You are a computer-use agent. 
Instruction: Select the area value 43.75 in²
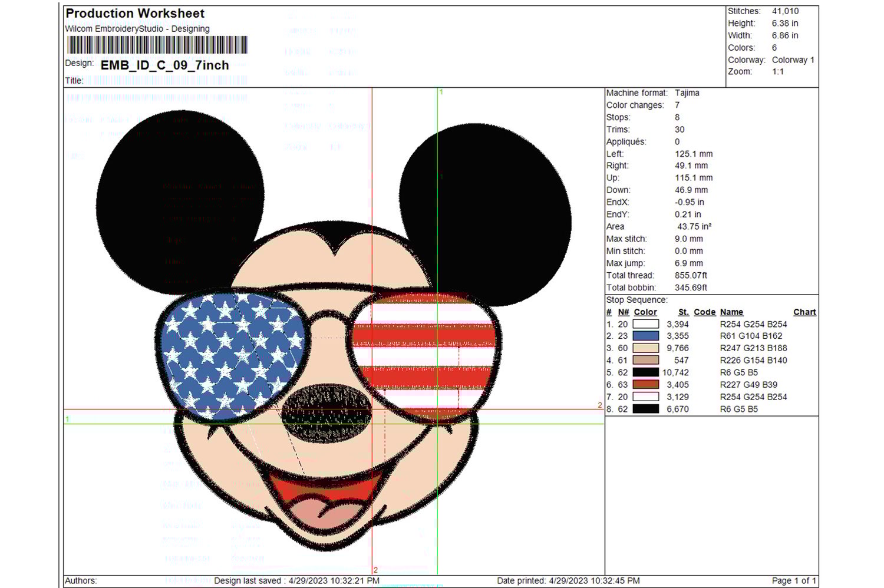point(694,227)
